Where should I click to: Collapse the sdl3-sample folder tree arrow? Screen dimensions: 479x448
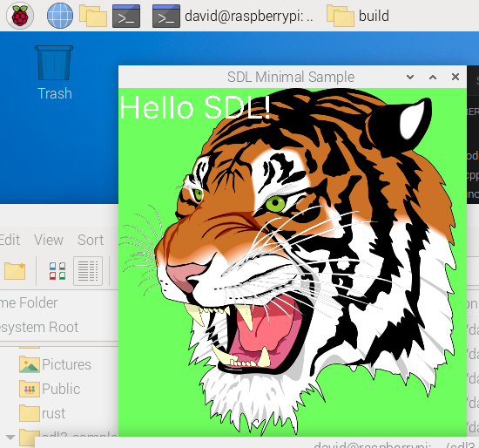pos(10,437)
